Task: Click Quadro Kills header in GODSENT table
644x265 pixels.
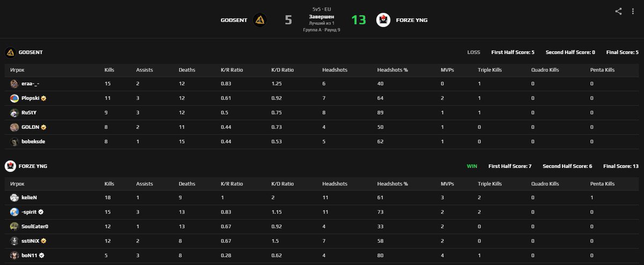Action: (545, 70)
